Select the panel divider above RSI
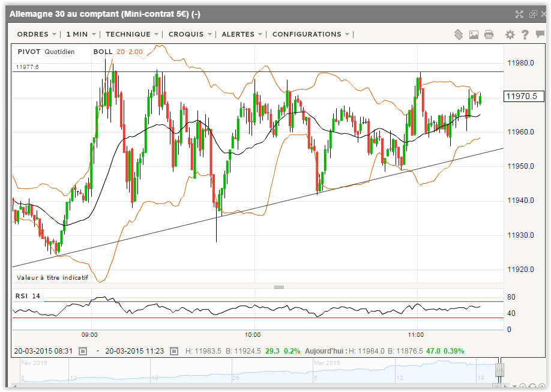Viewport: 551px width, 392px height. point(279,287)
